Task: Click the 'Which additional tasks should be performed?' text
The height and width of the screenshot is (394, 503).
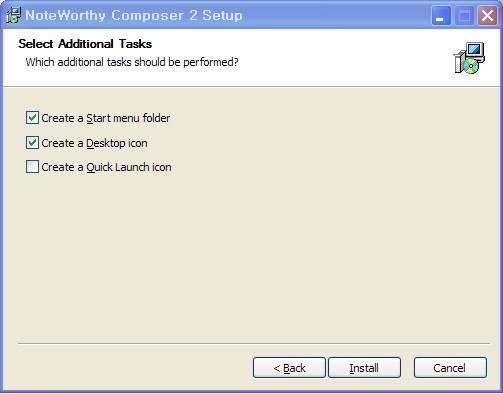Action: coord(132,62)
